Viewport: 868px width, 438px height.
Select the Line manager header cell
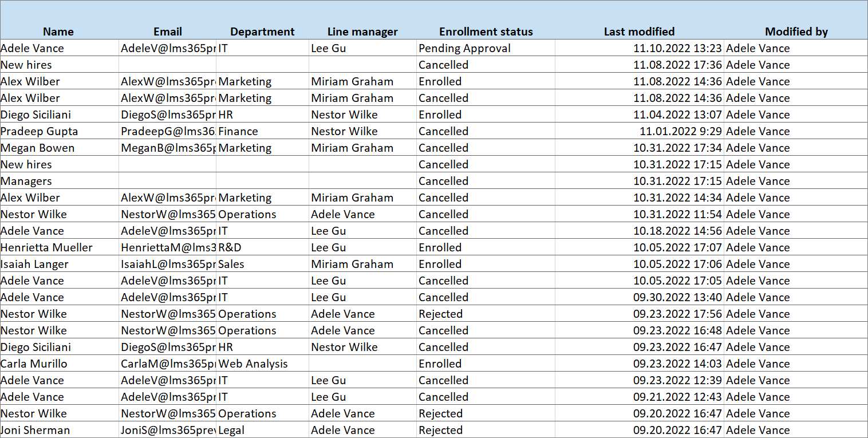[362, 31]
